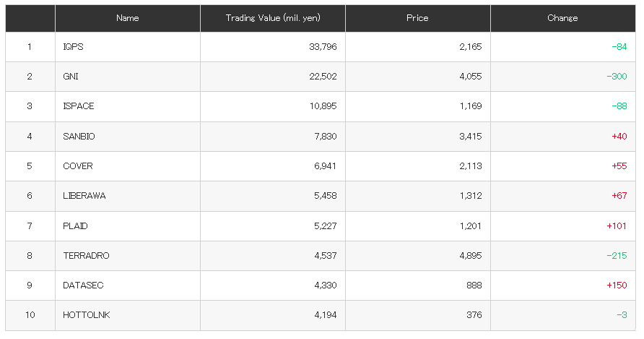Click the Name column header

pyautogui.click(x=127, y=18)
